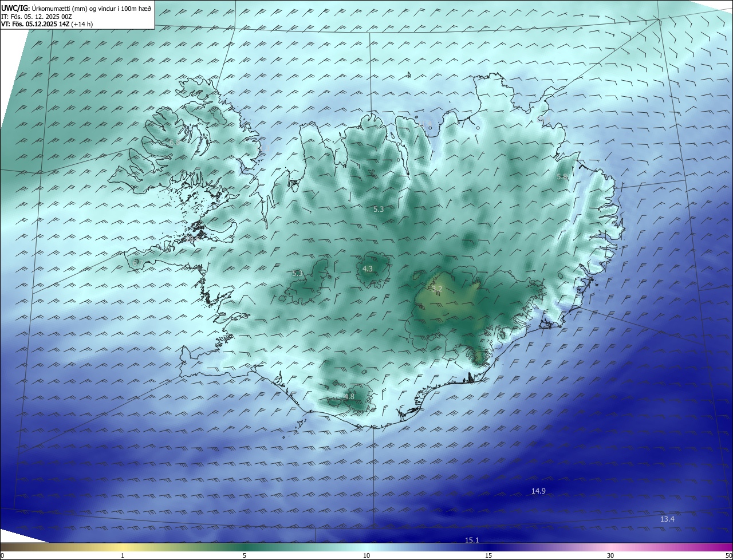This screenshot has width=733, height=560.
Task: Click the 13.4 precipitation value label
Action: 667,519
